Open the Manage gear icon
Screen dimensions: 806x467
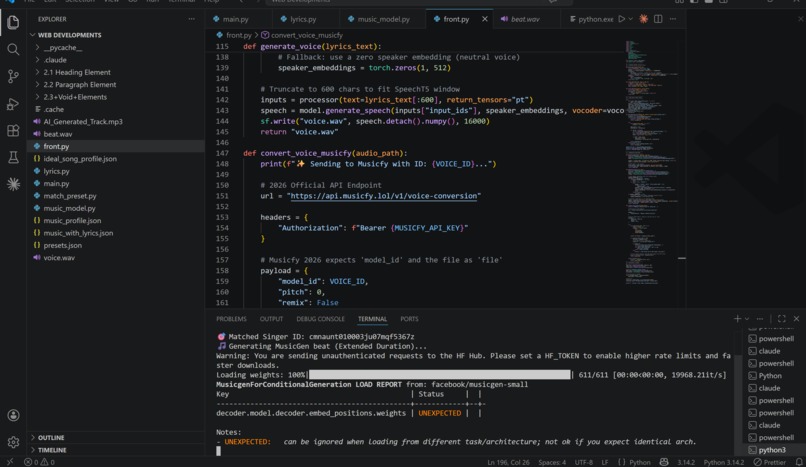(x=13, y=442)
